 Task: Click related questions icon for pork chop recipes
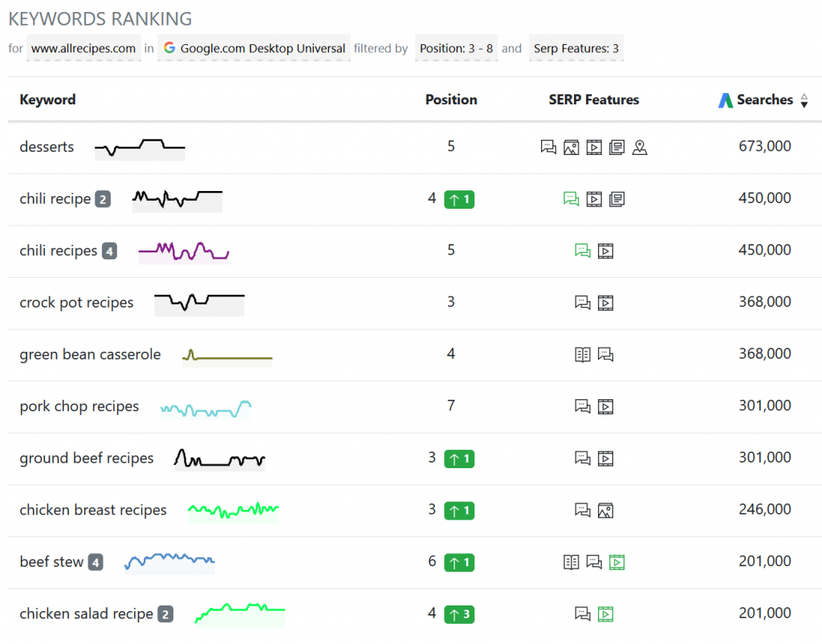583,406
